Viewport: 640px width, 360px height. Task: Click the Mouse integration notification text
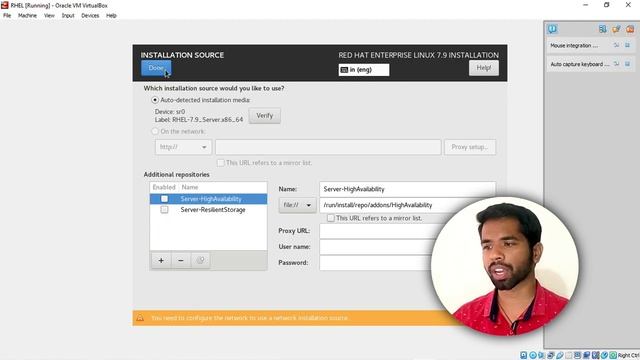(574, 45)
